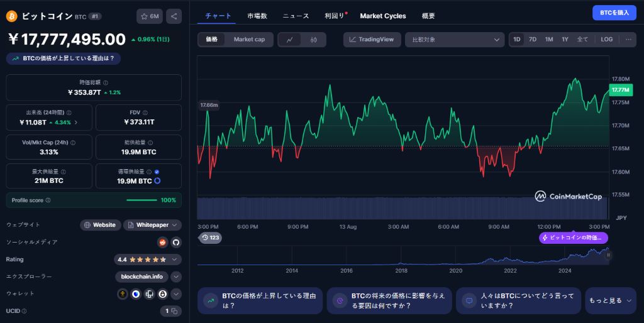Open the 利回り tab
This screenshot has height=323, width=644.
pos(335,16)
